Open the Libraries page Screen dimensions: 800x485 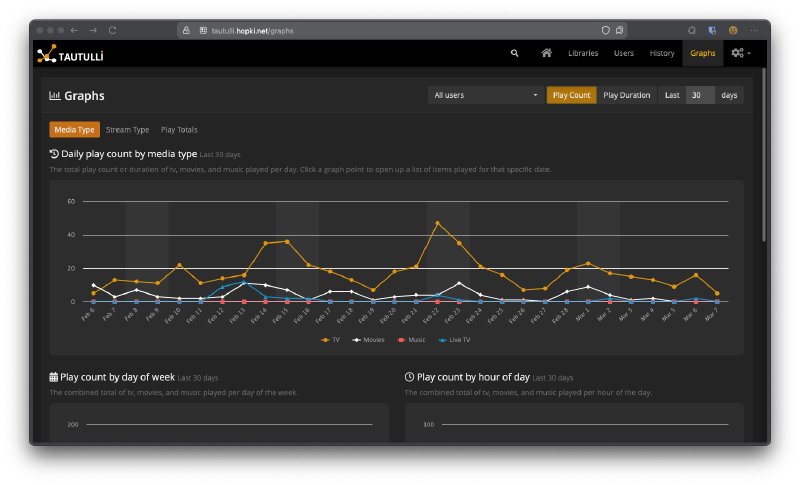[583, 53]
